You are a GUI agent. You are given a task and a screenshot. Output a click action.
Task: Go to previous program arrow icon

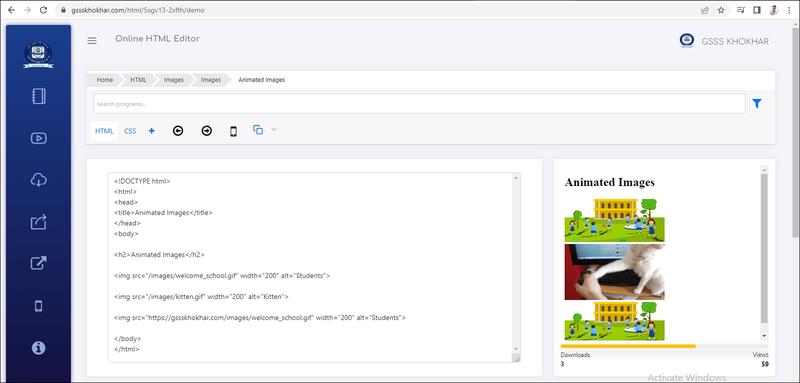pos(178,131)
